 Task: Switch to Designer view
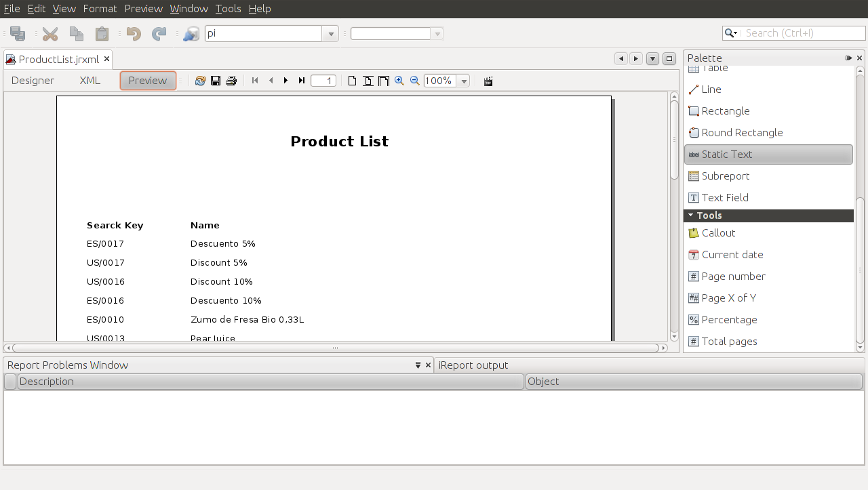click(33, 81)
